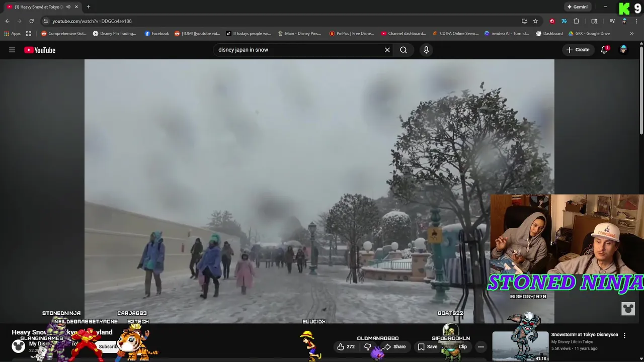Select the youtube.com URL address bar
Image resolution: width=644 pixels, height=362 pixels.
[x=282, y=21]
